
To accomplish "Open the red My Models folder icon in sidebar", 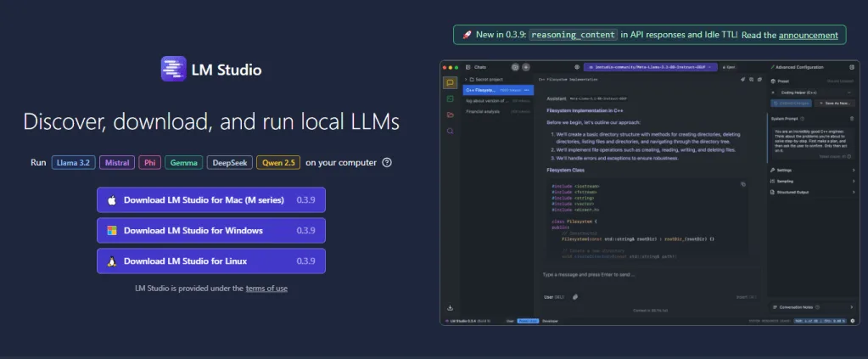I will click(x=450, y=115).
